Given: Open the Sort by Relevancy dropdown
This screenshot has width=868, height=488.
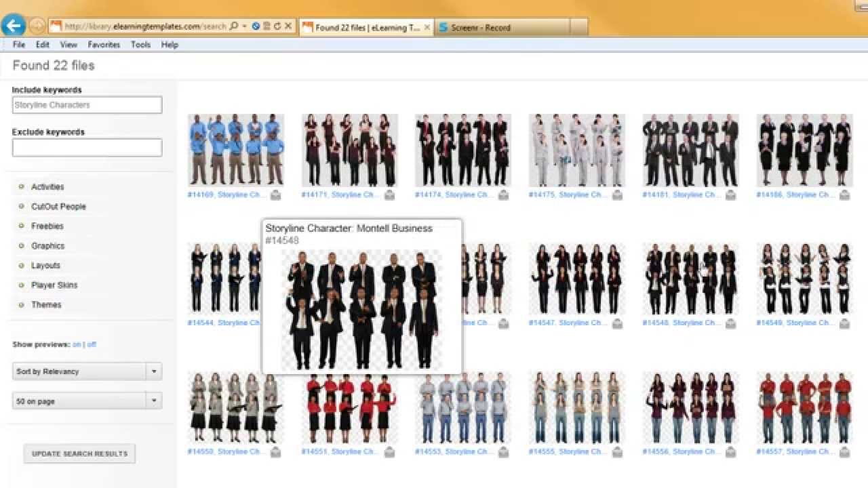Looking at the screenshot, I should click(x=87, y=371).
